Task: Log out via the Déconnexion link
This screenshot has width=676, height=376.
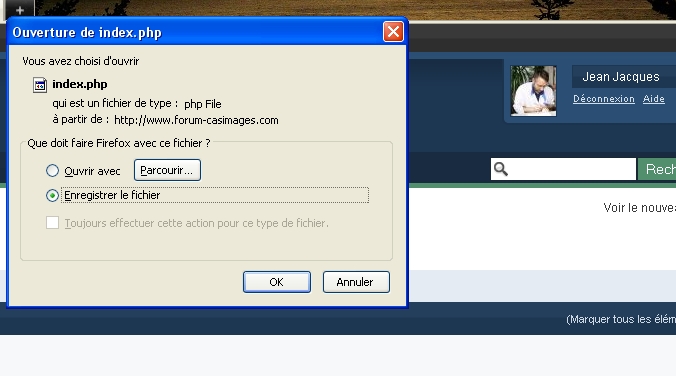Action: (x=604, y=99)
